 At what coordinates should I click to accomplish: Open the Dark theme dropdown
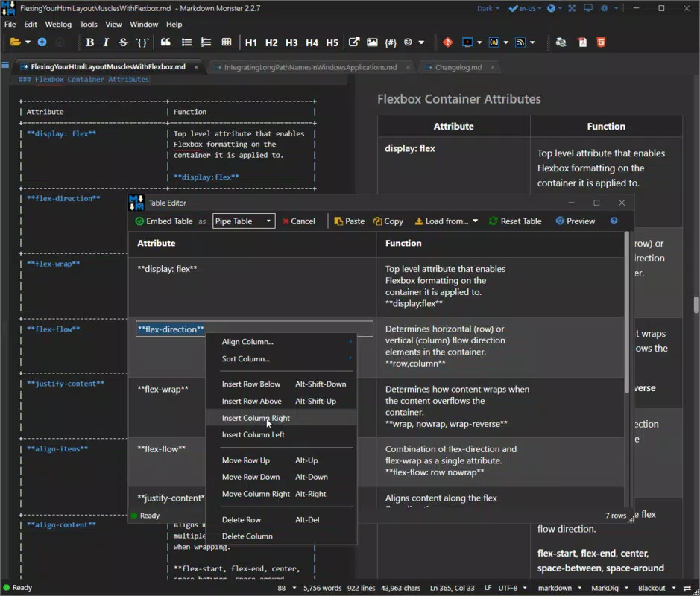488,8
